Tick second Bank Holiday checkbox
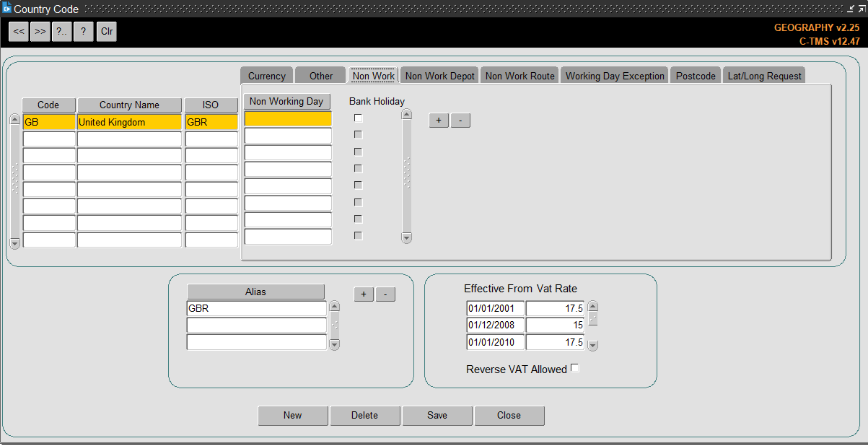 [x=358, y=134]
